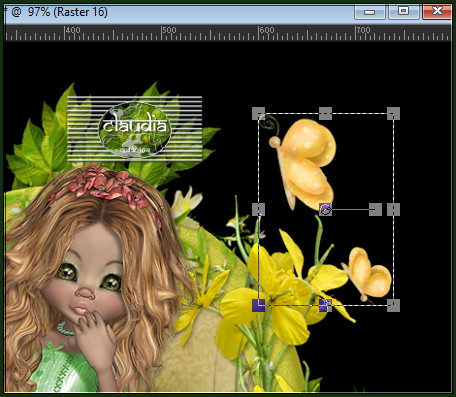Click the rotation arm end handle

tap(375, 210)
